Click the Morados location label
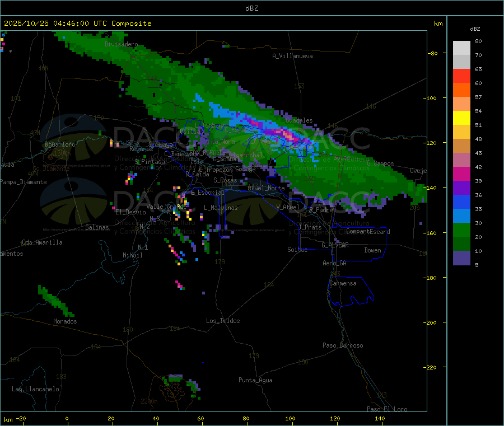Image resolution: width=504 pixels, height=426 pixels. coord(65,321)
